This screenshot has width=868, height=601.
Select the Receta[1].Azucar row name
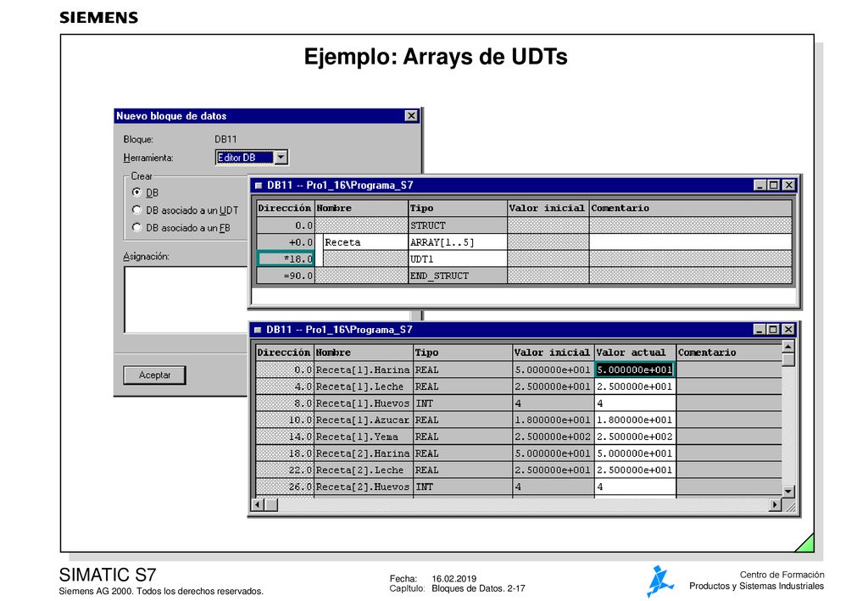coord(363,420)
